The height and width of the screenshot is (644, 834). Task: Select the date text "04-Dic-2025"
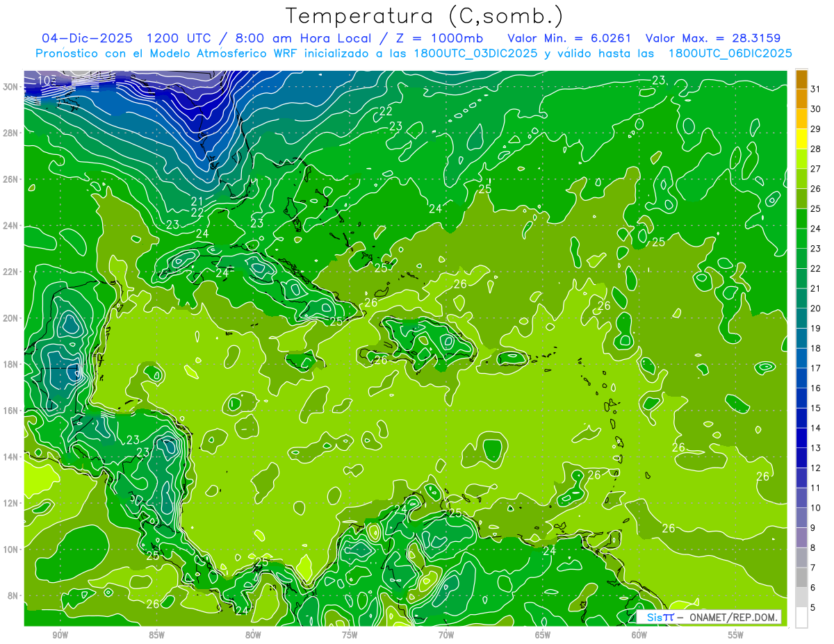point(88,38)
